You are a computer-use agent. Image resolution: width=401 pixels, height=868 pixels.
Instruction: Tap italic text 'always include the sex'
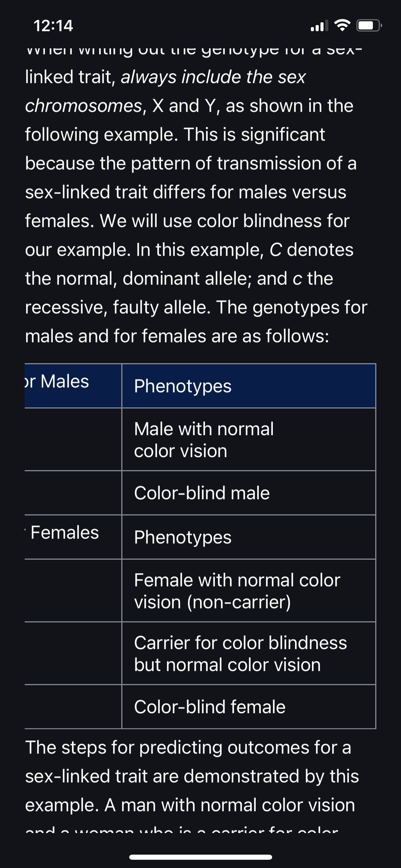click(x=213, y=77)
